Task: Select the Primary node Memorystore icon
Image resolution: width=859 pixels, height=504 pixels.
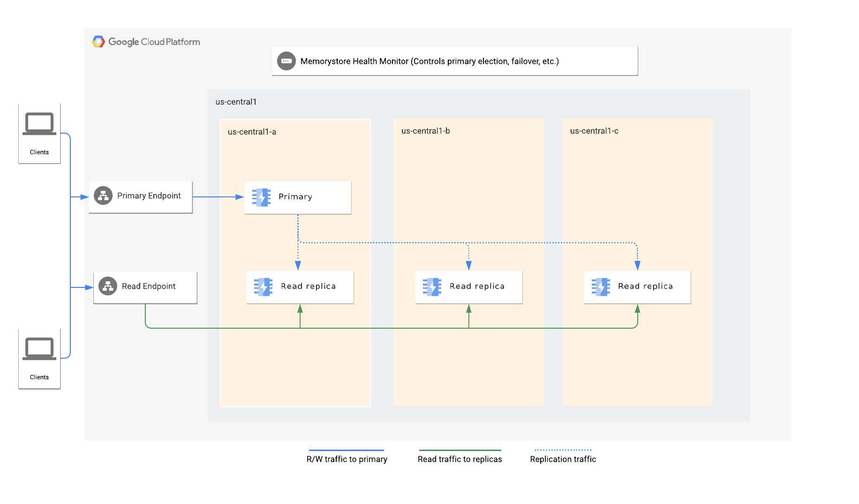Action: (262, 197)
